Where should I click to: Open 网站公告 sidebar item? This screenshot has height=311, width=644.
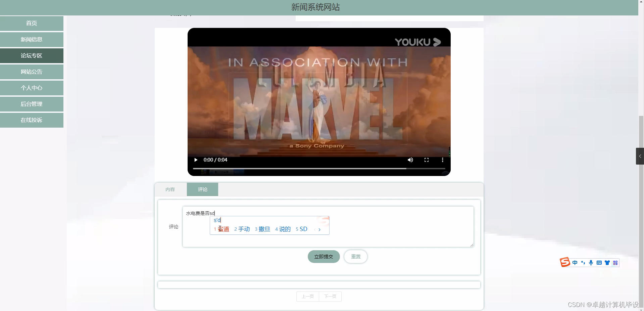coord(32,72)
